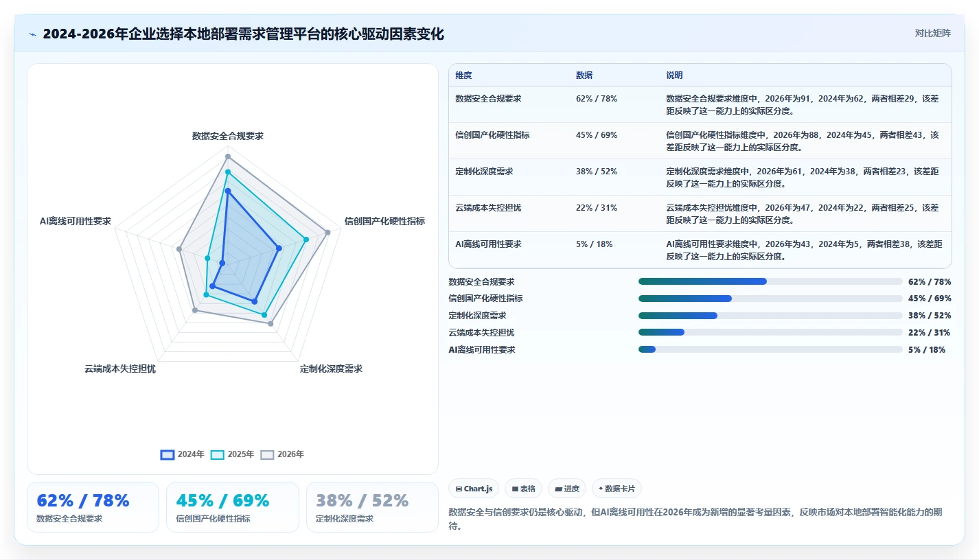The height and width of the screenshot is (560, 979).
Task: Click the 云端成本失控担忧 progress bar
Action: tap(770, 332)
